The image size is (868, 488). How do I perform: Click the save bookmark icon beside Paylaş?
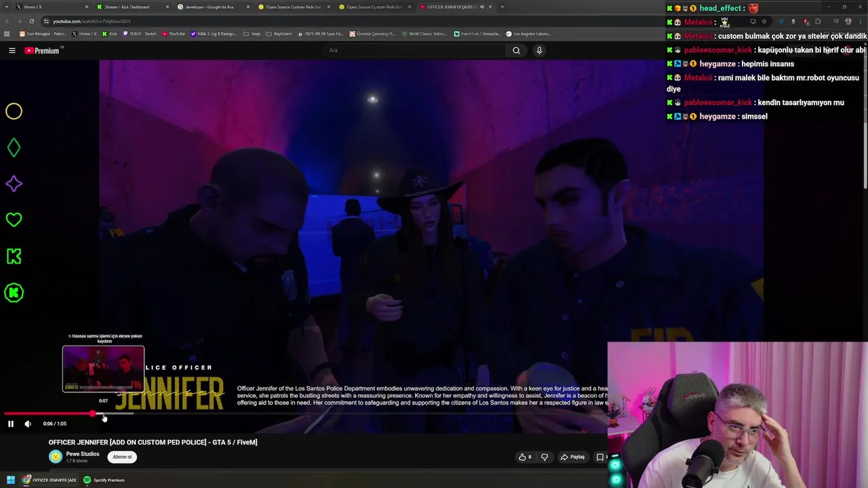(x=599, y=457)
